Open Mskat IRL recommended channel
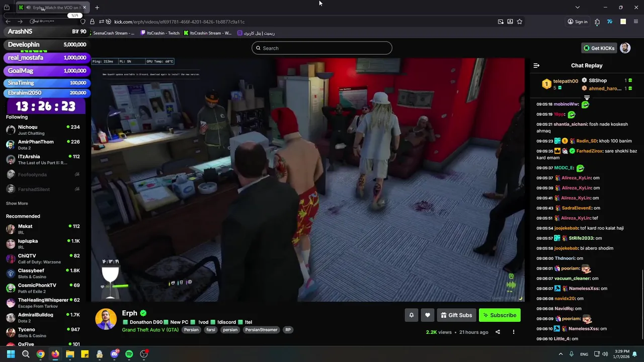Image resolution: width=644 pixels, height=362 pixels. (x=43, y=229)
